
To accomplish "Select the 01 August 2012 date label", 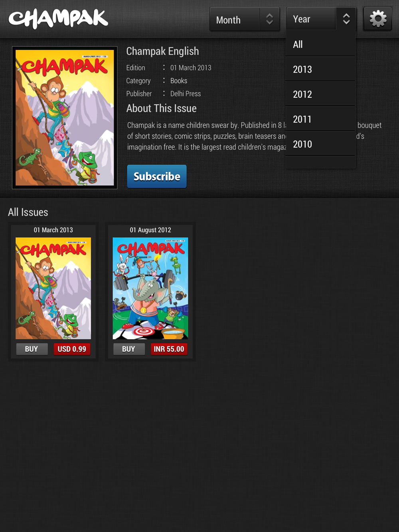I will [150, 230].
